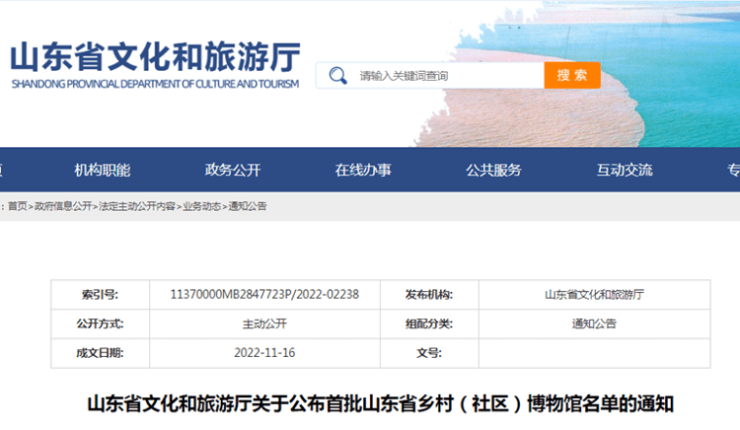Screen dimensions: 740x430
Task: Click 业务动态 breadcrumb link
Action: point(202,206)
